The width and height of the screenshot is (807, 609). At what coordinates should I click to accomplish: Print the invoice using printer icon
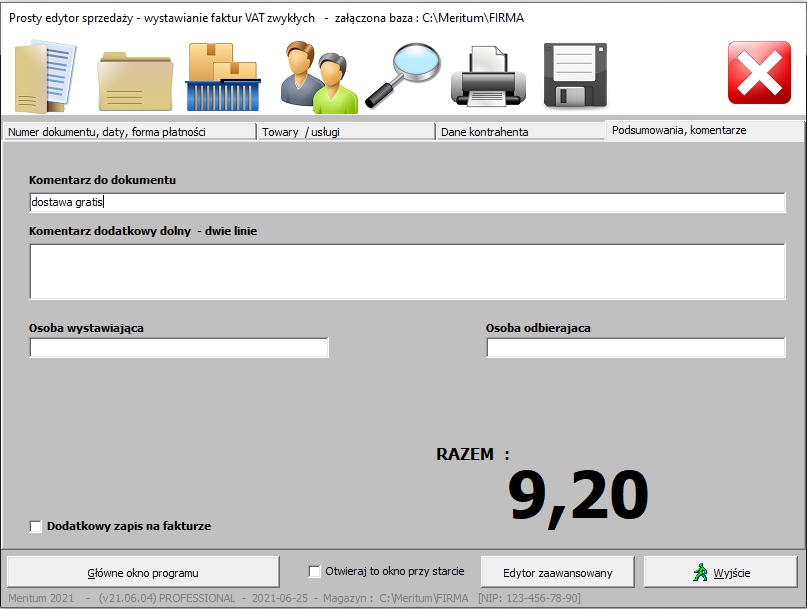[488, 77]
